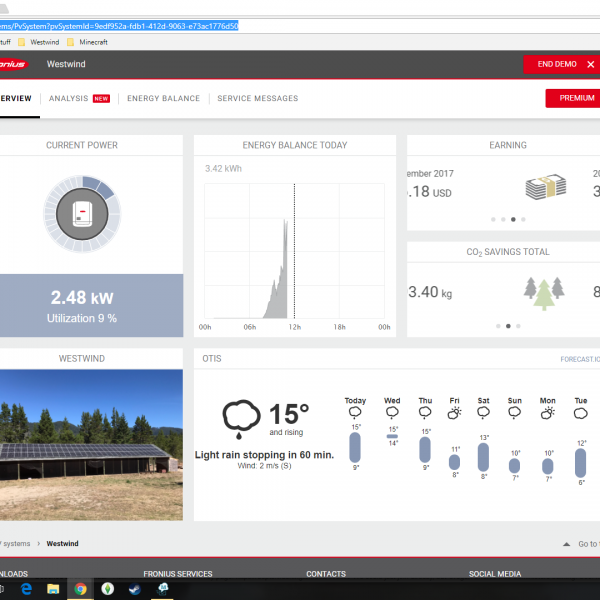Click the Westwind bookmark folder
Screen dimensions: 600x600
(39, 42)
